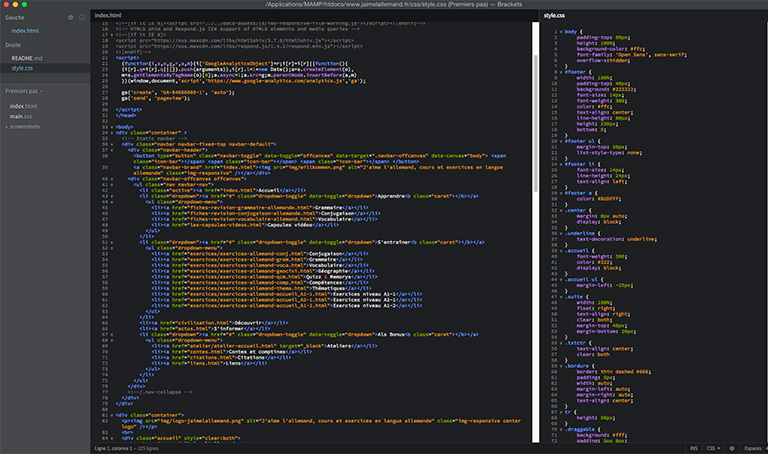Open index.html in the Premiers pas file tree
Image resolution: width=768 pixels, height=454 pixels.
[x=23, y=106]
